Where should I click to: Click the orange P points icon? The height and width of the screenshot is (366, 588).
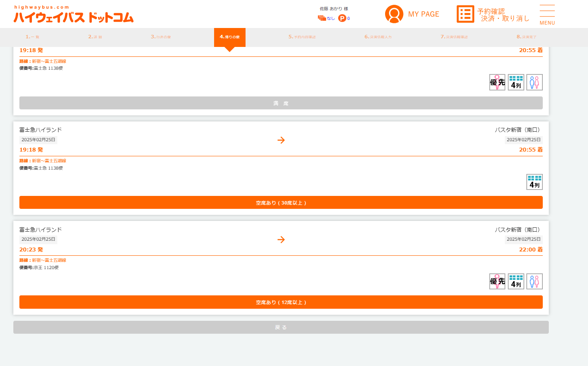tap(342, 18)
